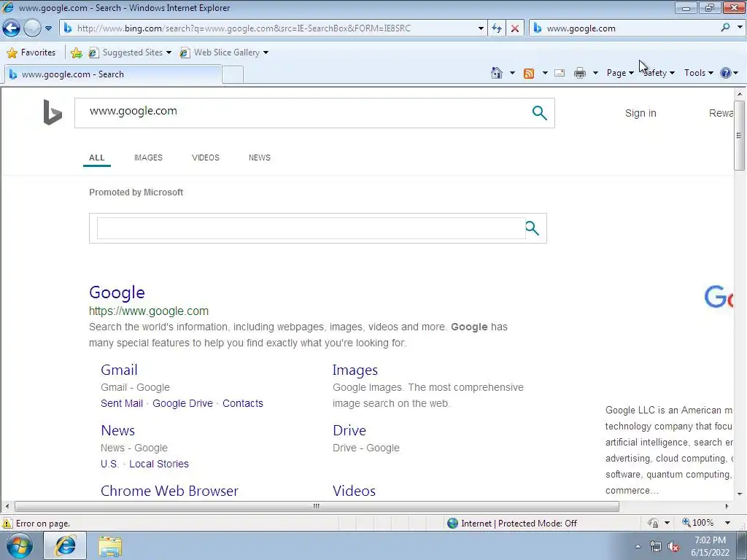The height and width of the screenshot is (560, 747).
Task: Click the Internet Explorer taskbar icon
Action: (65, 545)
